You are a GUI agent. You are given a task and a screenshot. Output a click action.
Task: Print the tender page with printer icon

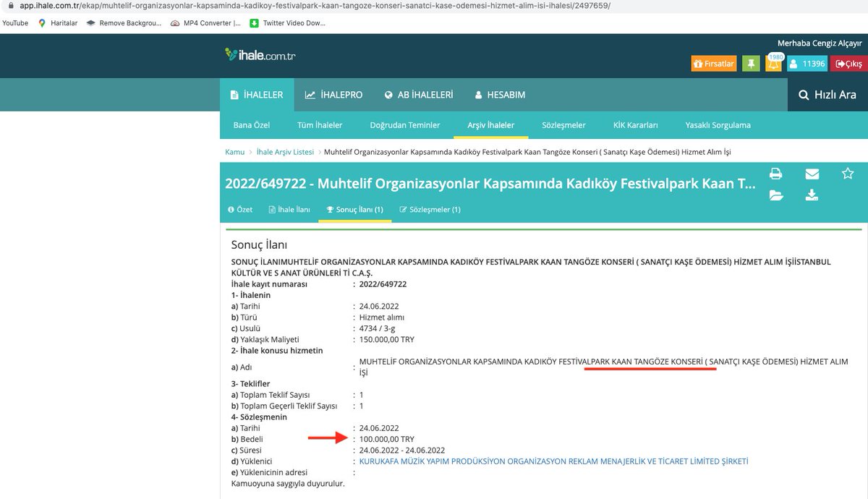pyautogui.click(x=776, y=174)
